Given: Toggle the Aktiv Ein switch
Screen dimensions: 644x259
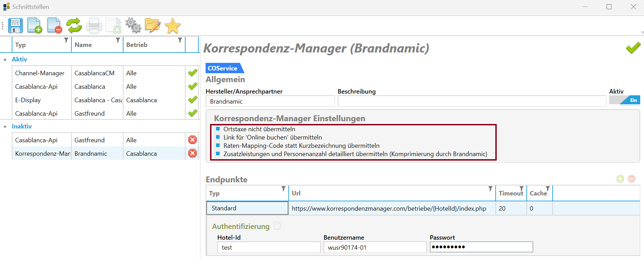Looking at the screenshot, I should (x=625, y=100).
